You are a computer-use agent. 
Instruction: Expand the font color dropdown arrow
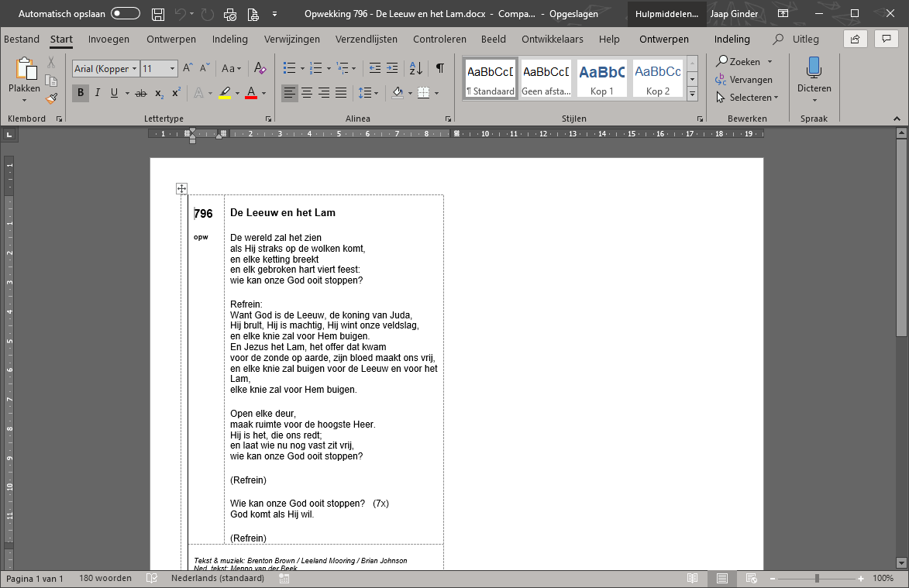click(x=263, y=93)
